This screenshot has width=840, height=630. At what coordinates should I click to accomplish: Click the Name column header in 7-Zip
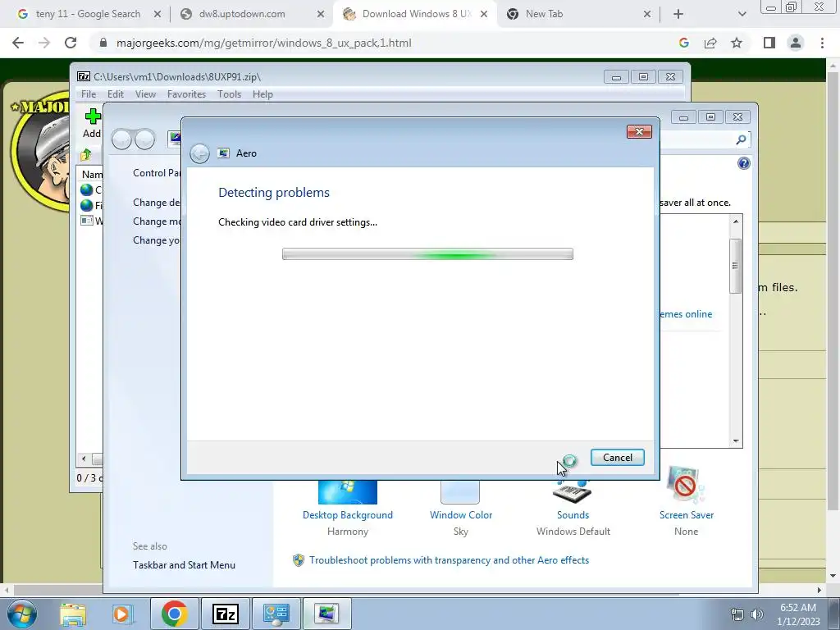tap(92, 174)
